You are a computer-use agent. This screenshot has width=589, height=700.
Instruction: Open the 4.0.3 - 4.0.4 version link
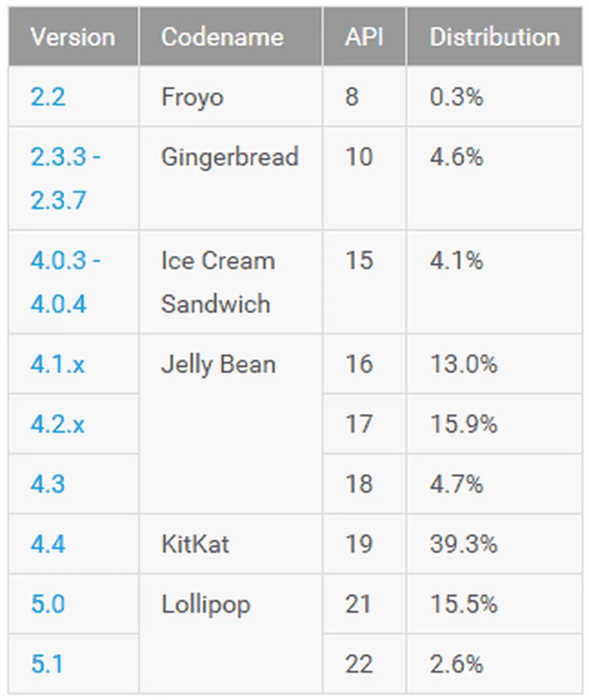(64, 282)
